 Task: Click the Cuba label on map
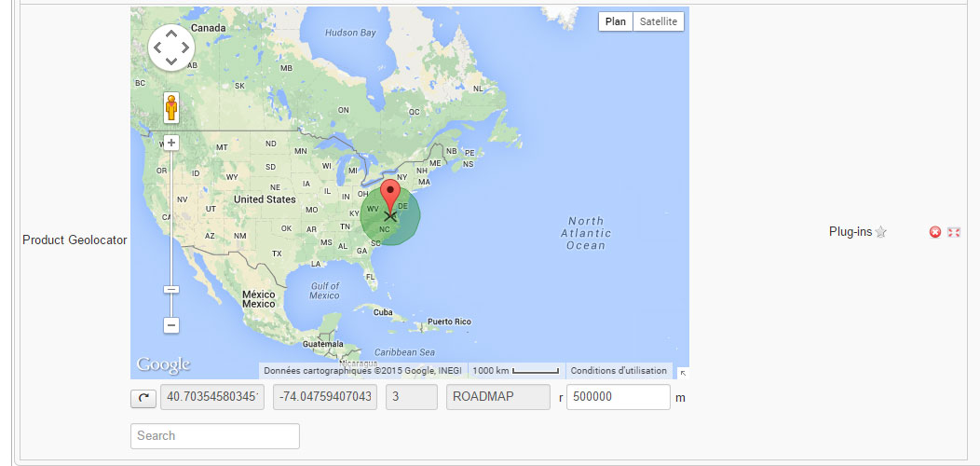383,312
